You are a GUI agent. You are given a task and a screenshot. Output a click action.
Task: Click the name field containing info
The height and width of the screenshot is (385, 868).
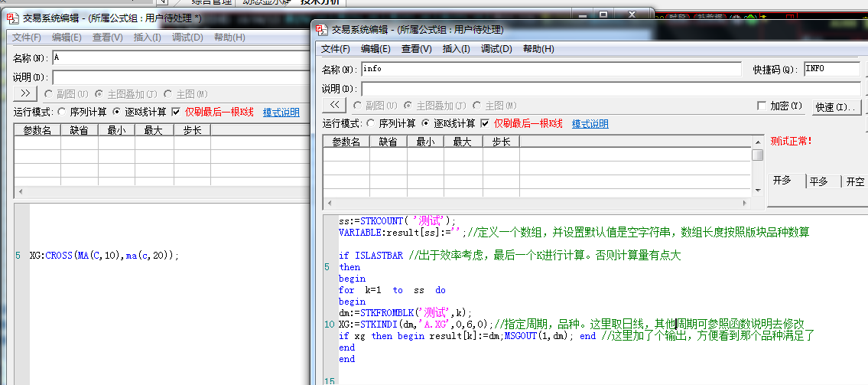(x=551, y=69)
